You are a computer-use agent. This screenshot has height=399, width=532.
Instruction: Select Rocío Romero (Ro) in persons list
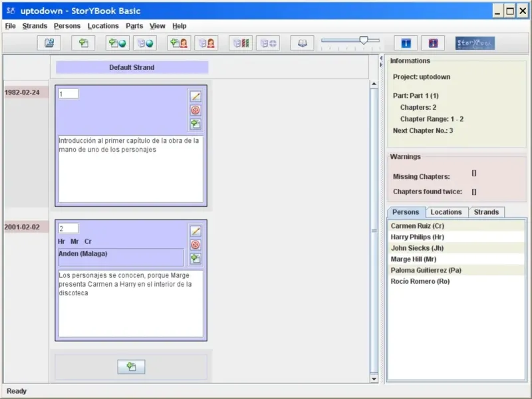pyautogui.click(x=456, y=281)
